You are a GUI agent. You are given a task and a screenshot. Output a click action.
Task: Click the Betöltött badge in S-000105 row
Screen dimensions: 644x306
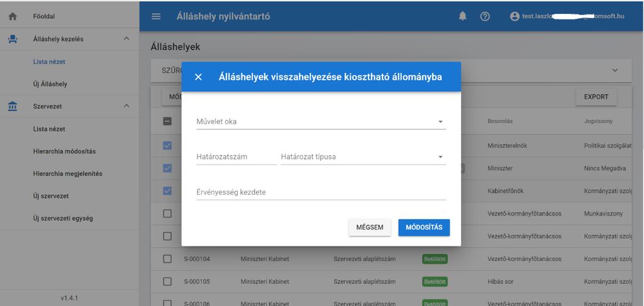(435, 281)
